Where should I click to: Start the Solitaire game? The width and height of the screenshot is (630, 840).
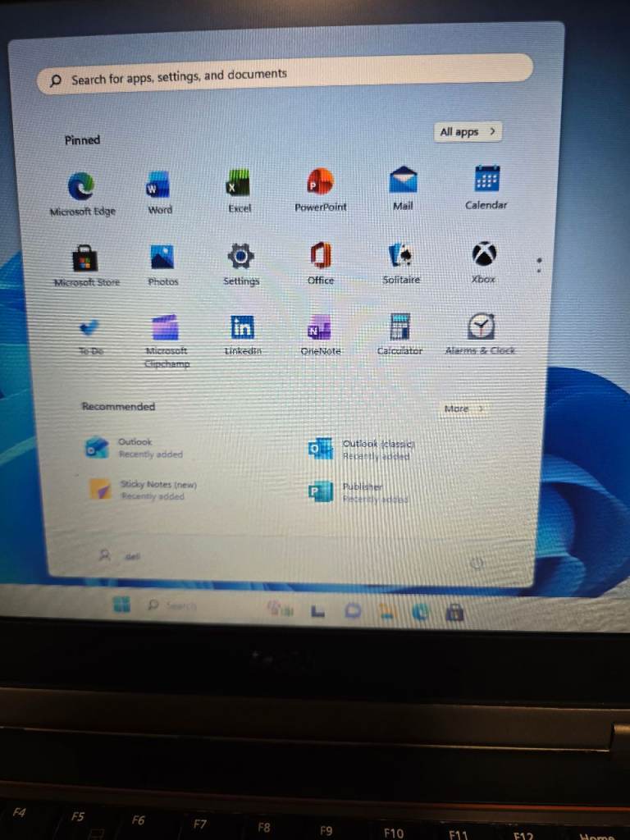coord(400,262)
